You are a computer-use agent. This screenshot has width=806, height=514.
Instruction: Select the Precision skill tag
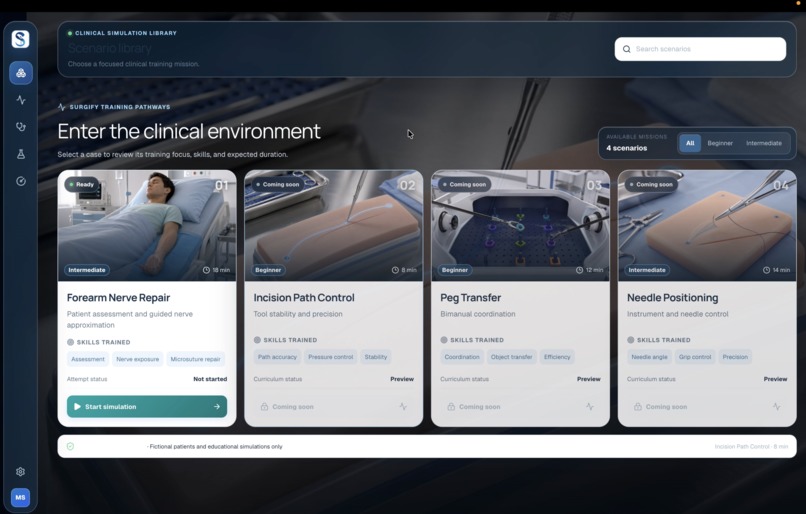[x=735, y=357]
